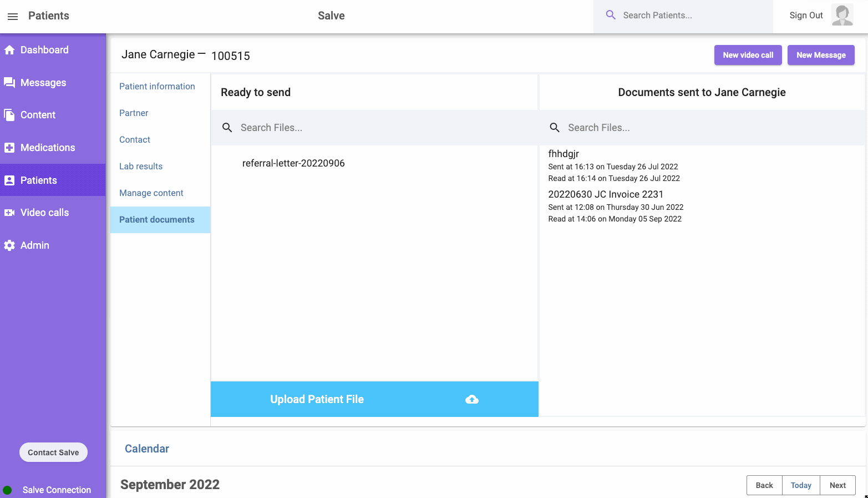Click the Medications plus icon
Screen dimensions: 868x498
click(9, 148)
